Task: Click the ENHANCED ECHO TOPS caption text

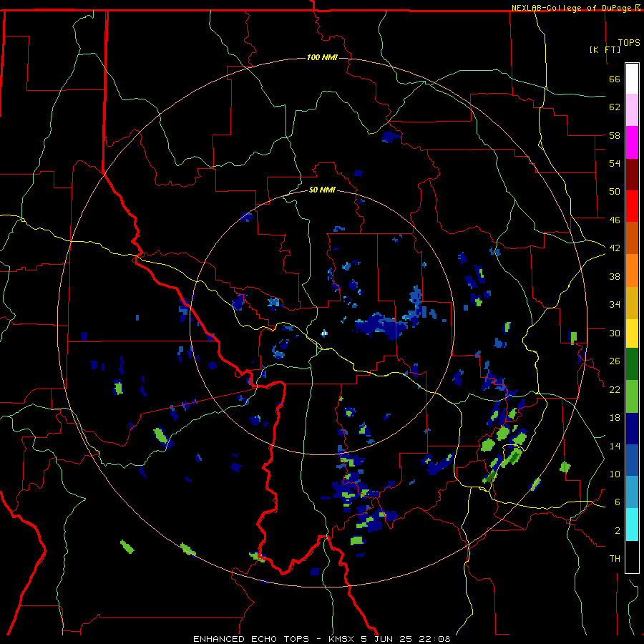Action: pos(251,639)
